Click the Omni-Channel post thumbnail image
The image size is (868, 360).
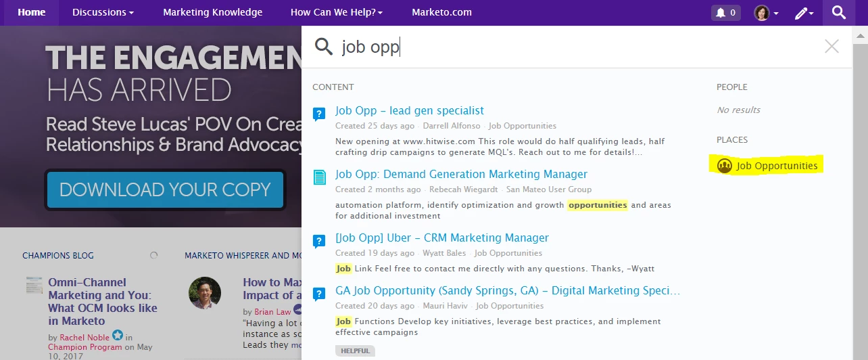pyautogui.click(x=34, y=285)
